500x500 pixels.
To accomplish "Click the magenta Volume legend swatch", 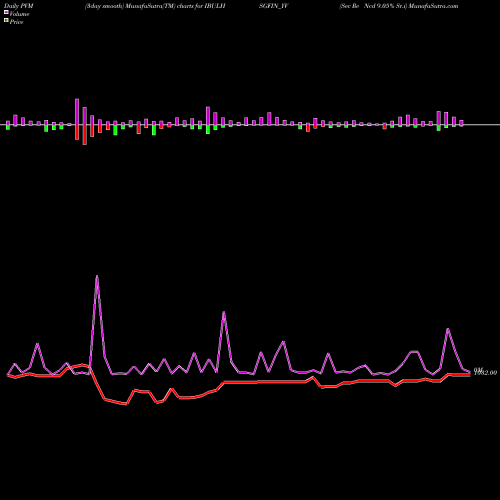I will [6, 12].
